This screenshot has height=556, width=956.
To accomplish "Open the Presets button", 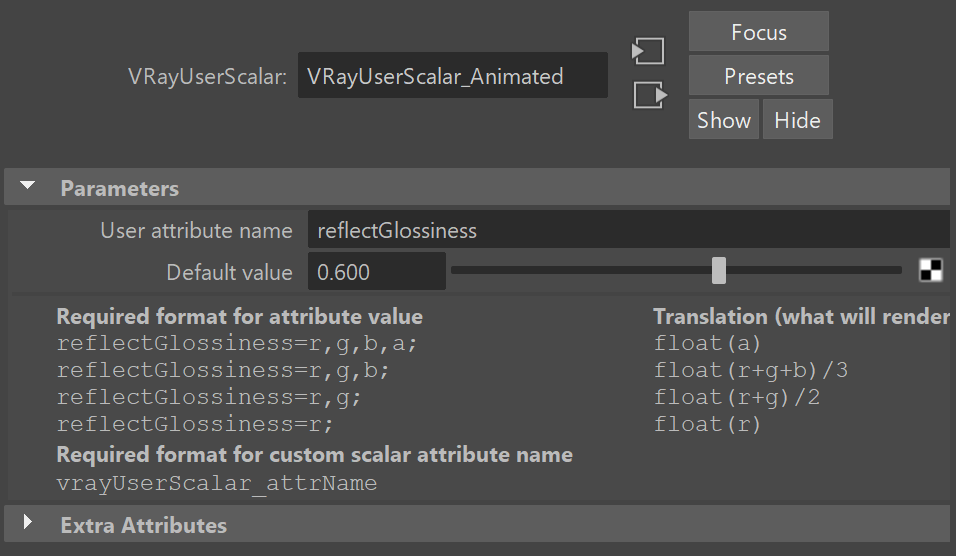I will (x=758, y=76).
